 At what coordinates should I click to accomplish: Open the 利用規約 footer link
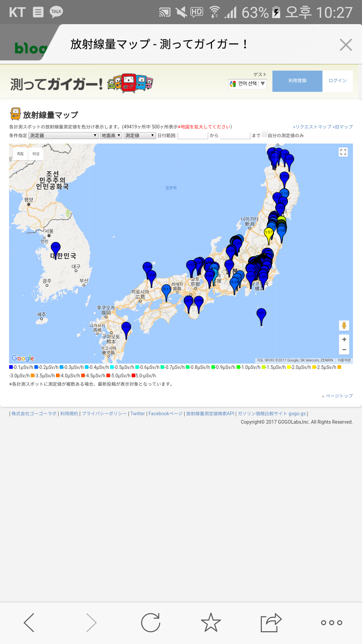(x=69, y=414)
